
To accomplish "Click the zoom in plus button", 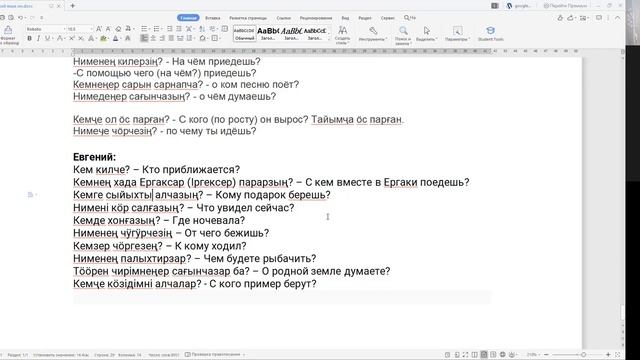I will 608,355.
